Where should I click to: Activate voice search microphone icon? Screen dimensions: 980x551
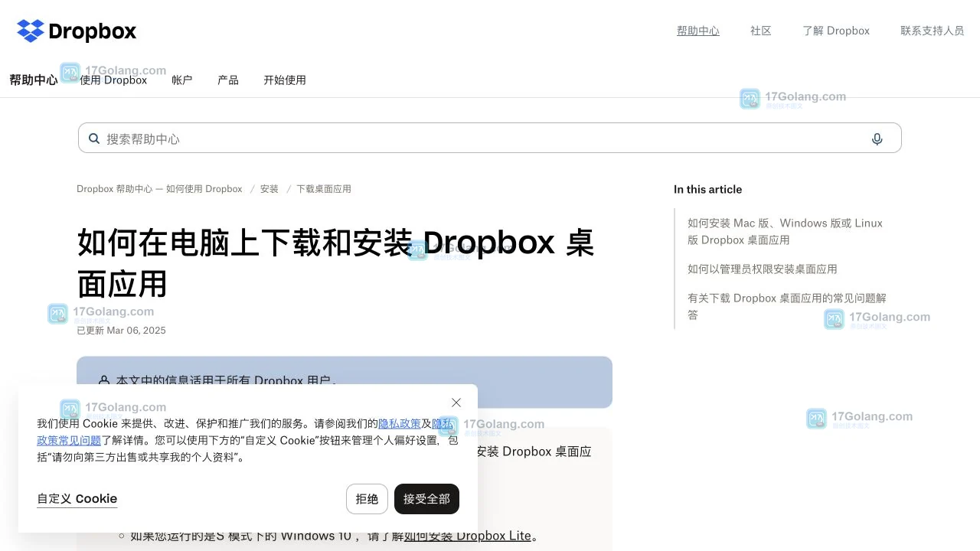(877, 139)
